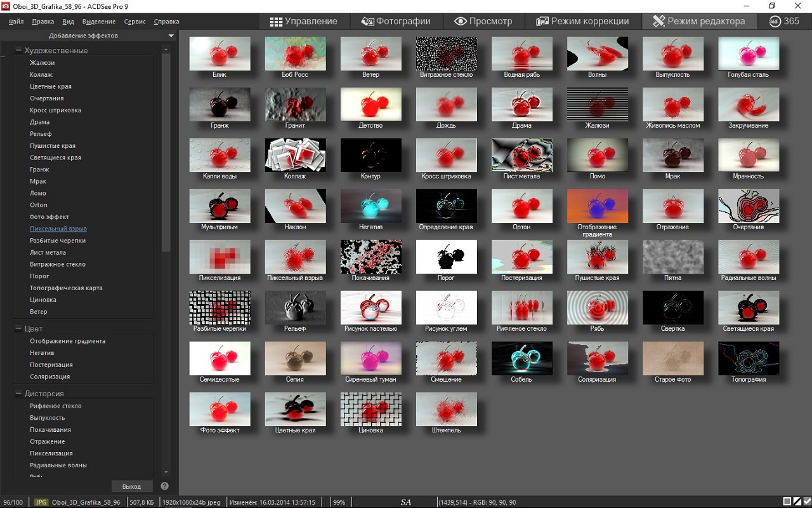Open the Добавление эффектов dropdown arrow
812x508 pixels.
pos(171,36)
